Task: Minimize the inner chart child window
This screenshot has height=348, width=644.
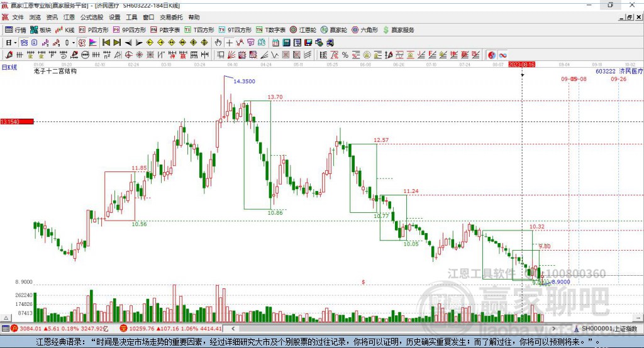Action: pos(622,17)
